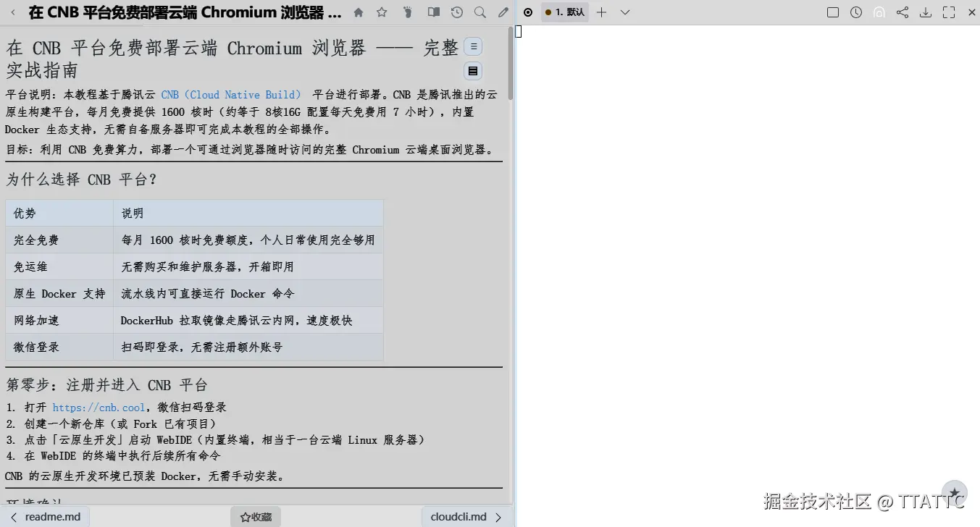Click the heading '为什么选择 CNB 平台？'

tap(81, 180)
